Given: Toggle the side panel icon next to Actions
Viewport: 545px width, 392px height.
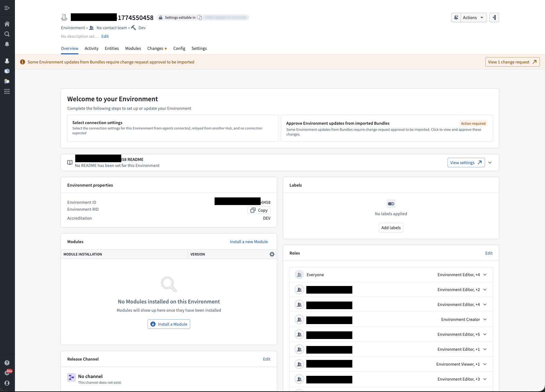Looking at the screenshot, I should click(494, 17).
